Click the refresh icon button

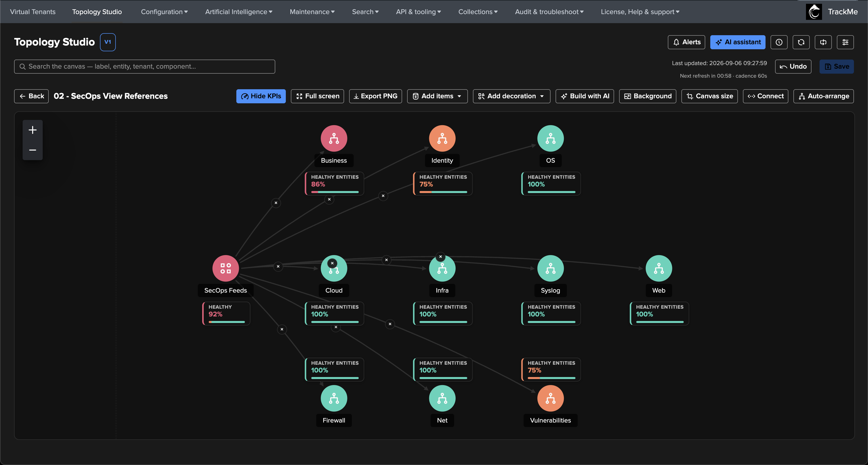(801, 42)
